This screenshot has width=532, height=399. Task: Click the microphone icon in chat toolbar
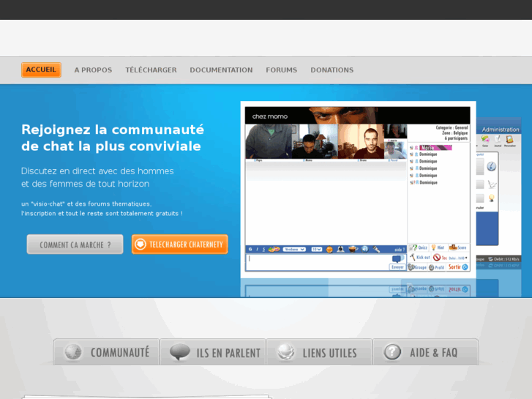[376, 249]
